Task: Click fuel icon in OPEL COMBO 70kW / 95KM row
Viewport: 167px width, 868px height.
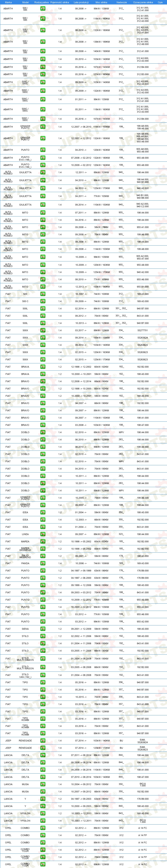Action: tap(43, 835)
